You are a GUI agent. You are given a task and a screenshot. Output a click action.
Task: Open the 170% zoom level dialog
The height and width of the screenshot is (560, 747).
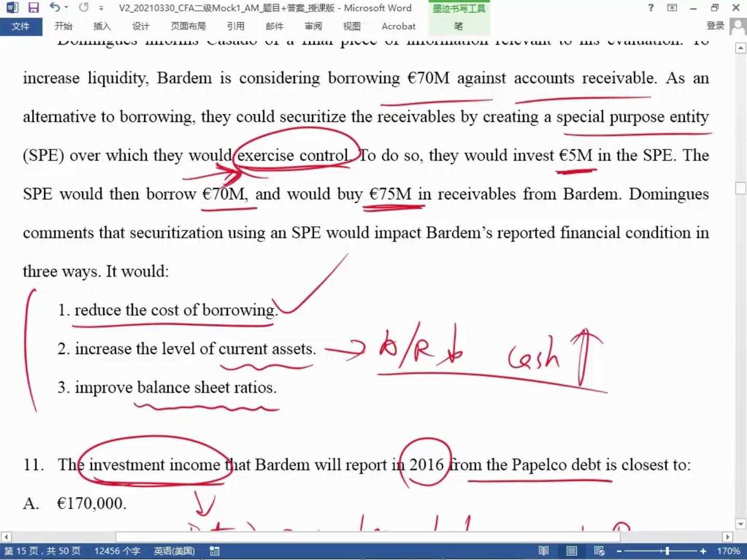point(728,551)
